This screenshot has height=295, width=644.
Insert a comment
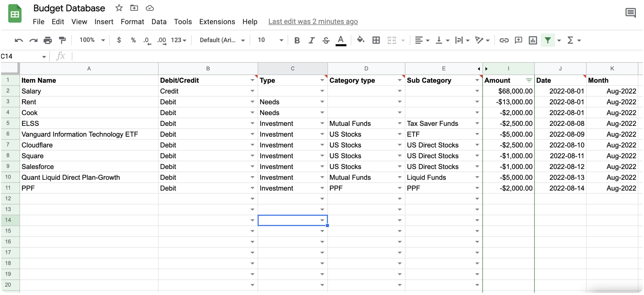click(518, 40)
